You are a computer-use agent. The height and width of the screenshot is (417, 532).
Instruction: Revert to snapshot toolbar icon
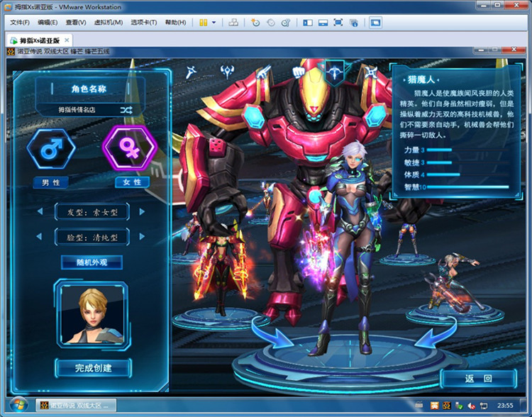(271, 23)
